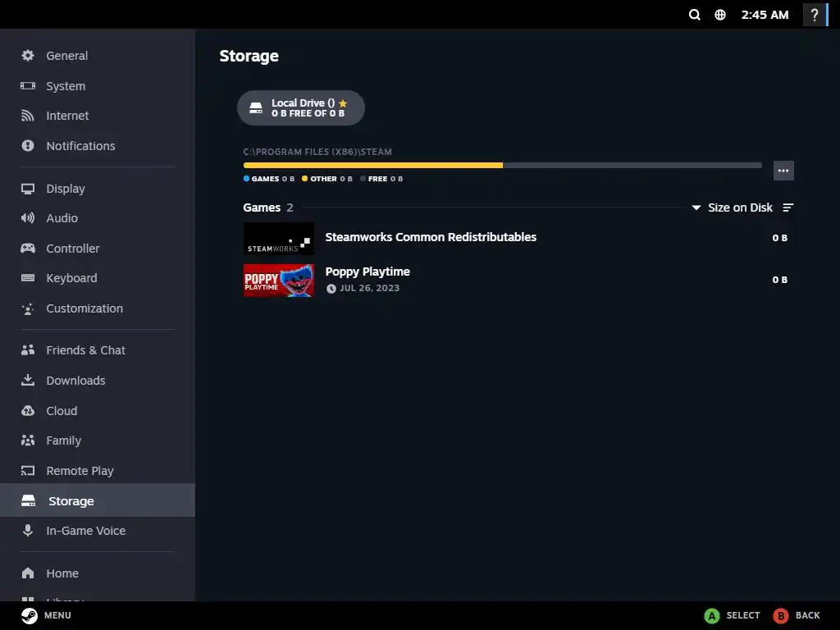
Task: Click the red B back glyph
Action: 781,616
